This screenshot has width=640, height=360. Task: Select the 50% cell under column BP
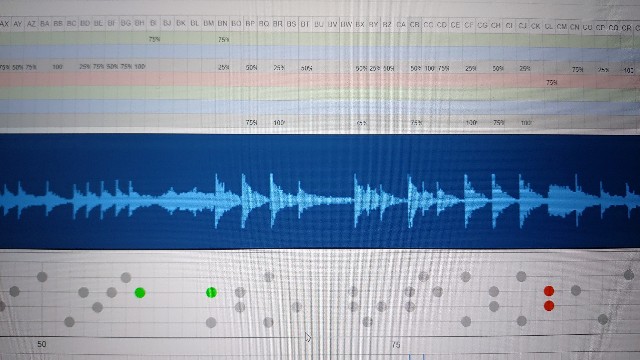251,67
